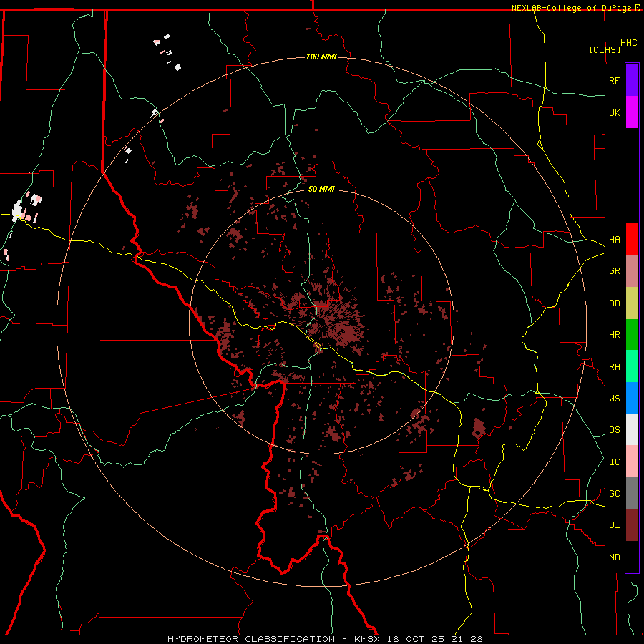Click the UK legend label
The image size is (644, 644).
coord(615,112)
